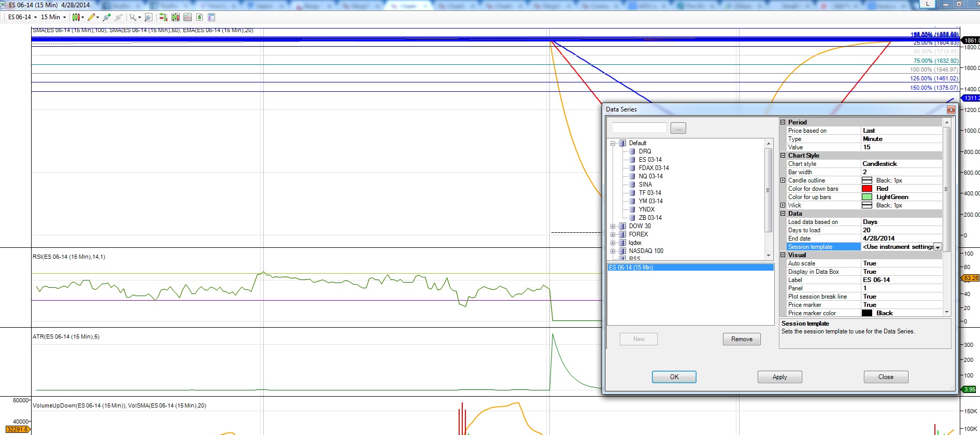
Task: Select ES 06-14 (15 Min) in applied series list
Action: coord(690,268)
